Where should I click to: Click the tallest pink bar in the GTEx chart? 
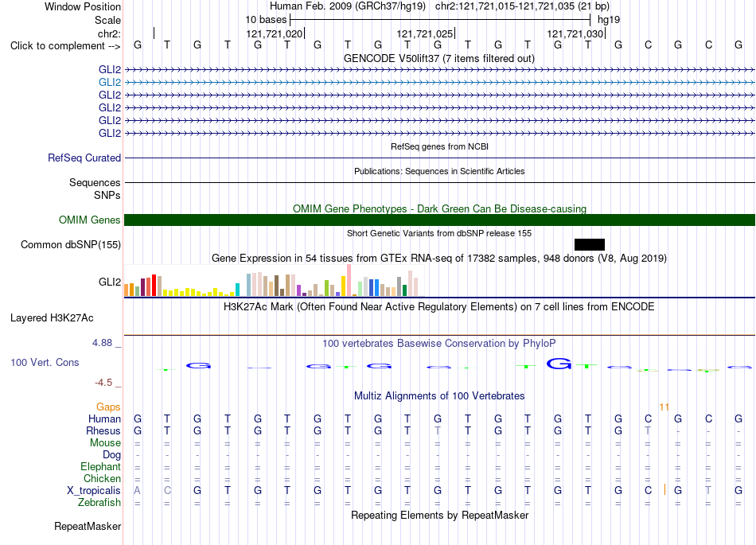pos(349,280)
